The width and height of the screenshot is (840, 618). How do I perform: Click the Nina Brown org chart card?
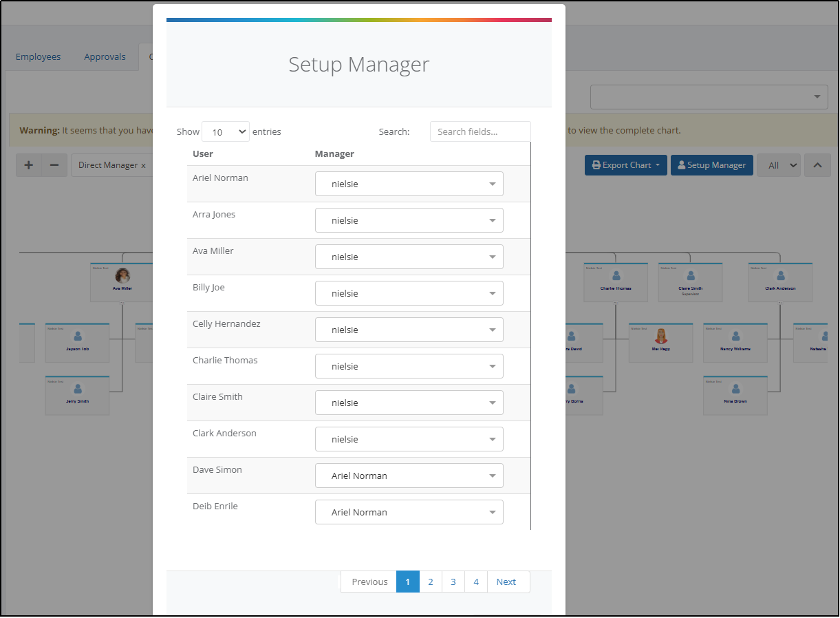(x=735, y=395)
